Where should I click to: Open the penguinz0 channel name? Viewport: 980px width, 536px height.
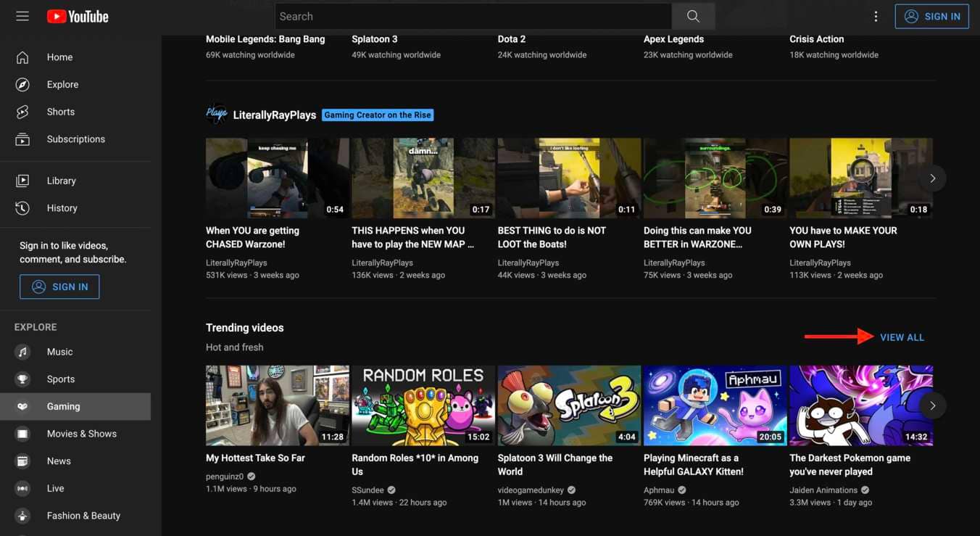point(225,477)
